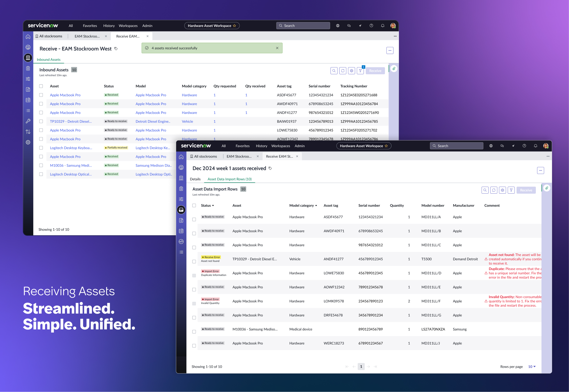Open the tab overflow menu in the back window
This screenshot has width=569, height=392.
pyautogui.click(x=395, y=36)
